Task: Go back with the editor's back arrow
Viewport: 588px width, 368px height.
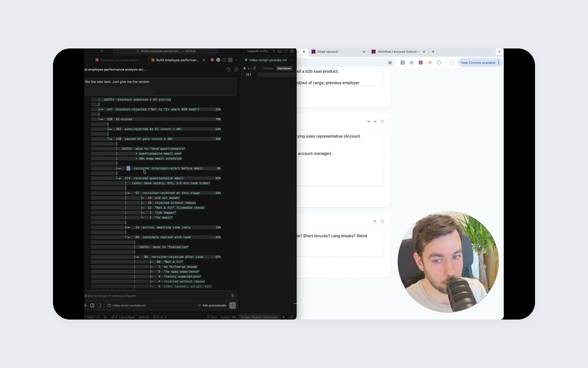Action: point(102,51)
